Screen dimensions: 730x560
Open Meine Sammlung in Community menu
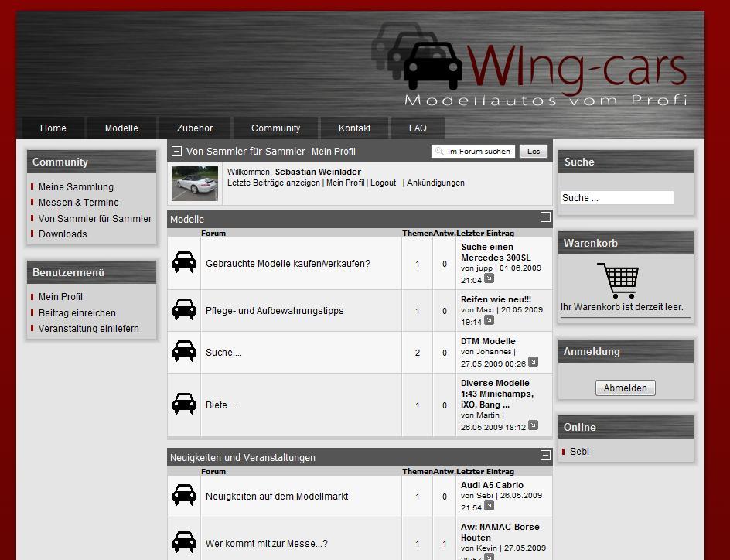(76, 187)
